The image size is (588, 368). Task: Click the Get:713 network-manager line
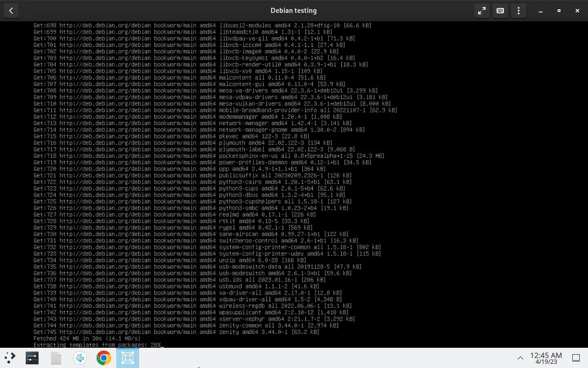click(x=192, y=123)
